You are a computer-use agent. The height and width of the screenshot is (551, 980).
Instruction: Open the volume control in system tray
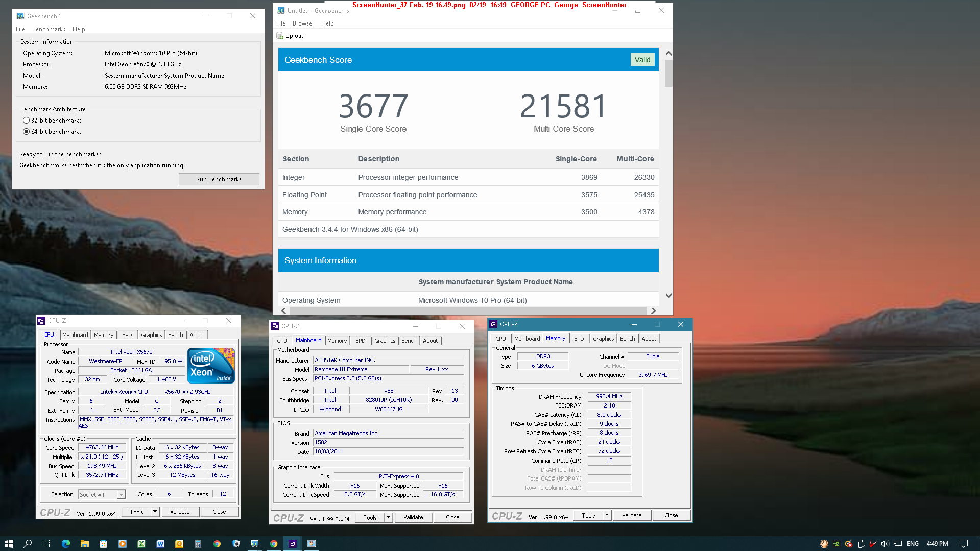pos(885,544)
